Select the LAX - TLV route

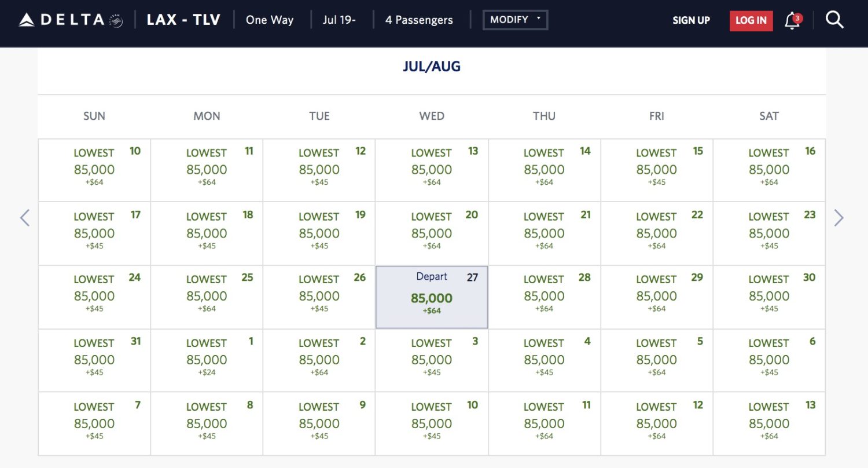(183, 20)
